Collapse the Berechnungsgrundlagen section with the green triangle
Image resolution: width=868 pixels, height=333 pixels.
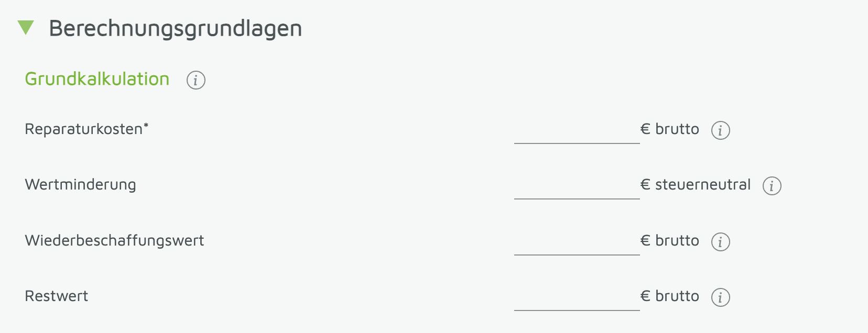pyautogui.click(x=26, y=28)
